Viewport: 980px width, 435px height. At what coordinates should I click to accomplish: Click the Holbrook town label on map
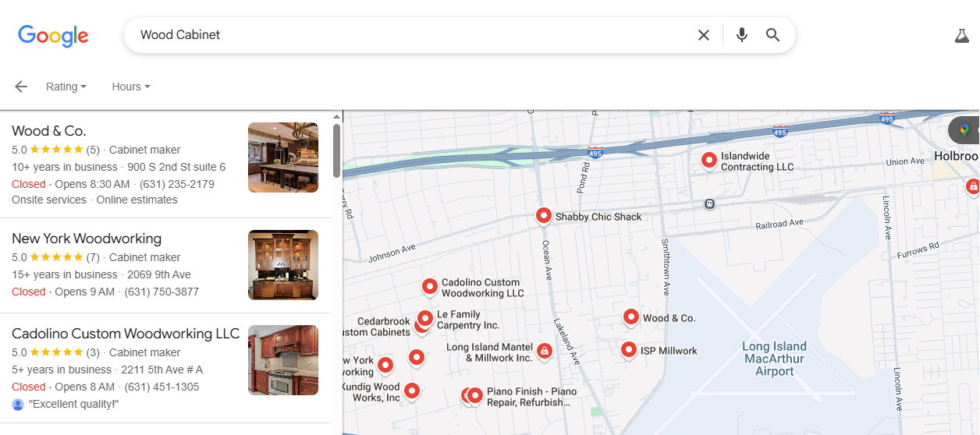957,157
